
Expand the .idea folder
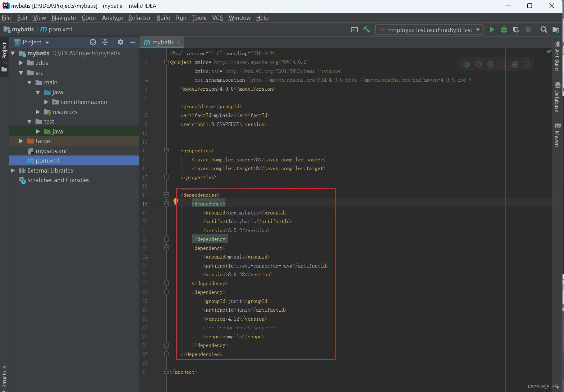coord(21,63)
